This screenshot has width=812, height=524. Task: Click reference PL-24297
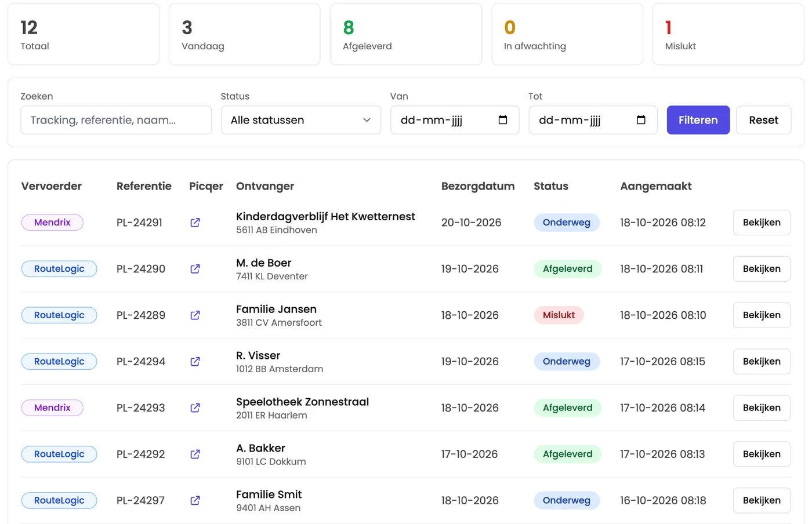pyautogui.click(x=140, y=501)
